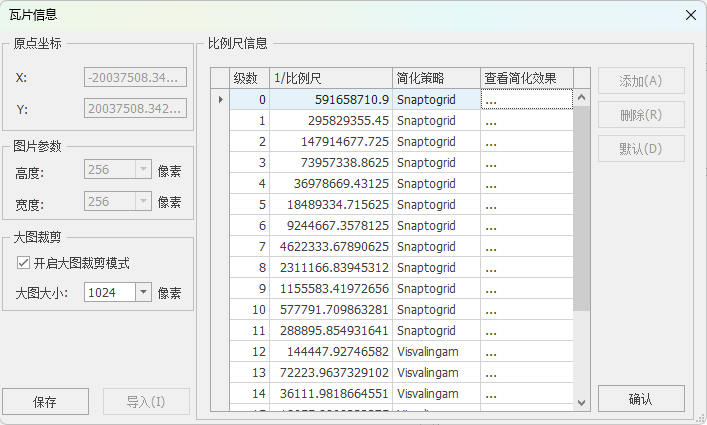The width and height of the screenshot is (707, 425).
Task: Close the 瓦片信息 dialog
Action: 690,15
